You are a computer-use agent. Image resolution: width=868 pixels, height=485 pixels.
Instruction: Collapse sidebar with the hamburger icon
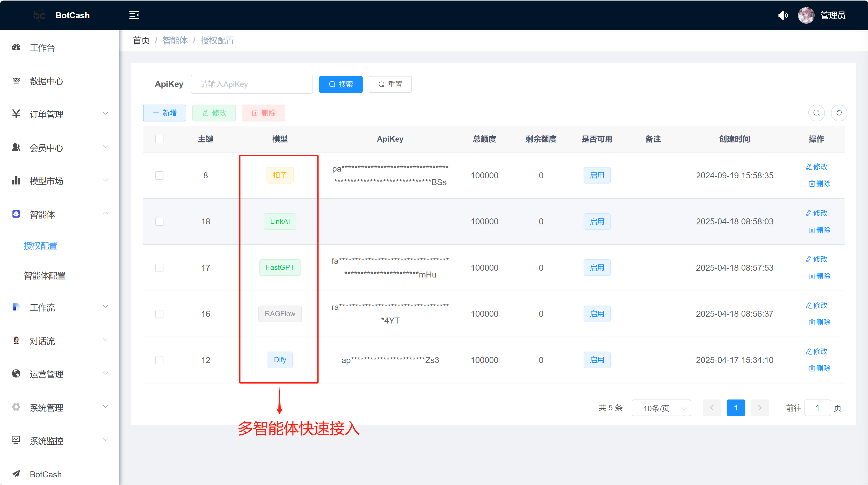(134, 15)
